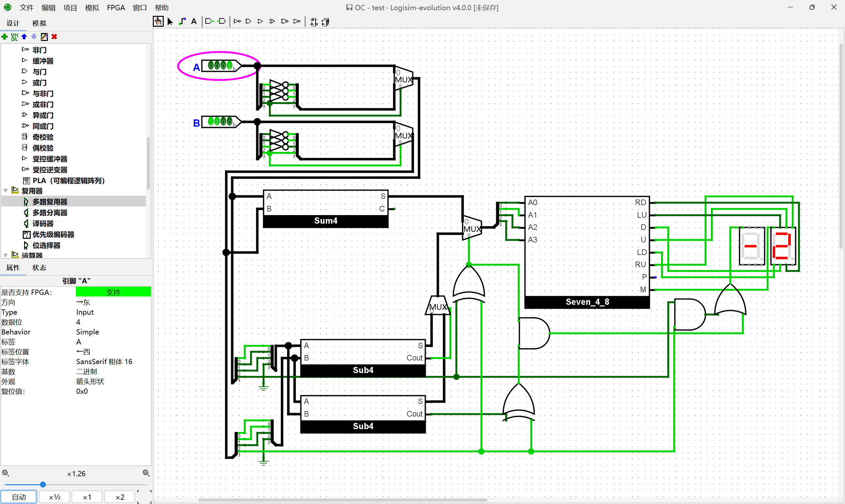Viewport: 845px width, 504px height.
Task: Pick the NOT gate toolbar icon
Action: click(237, 21)
